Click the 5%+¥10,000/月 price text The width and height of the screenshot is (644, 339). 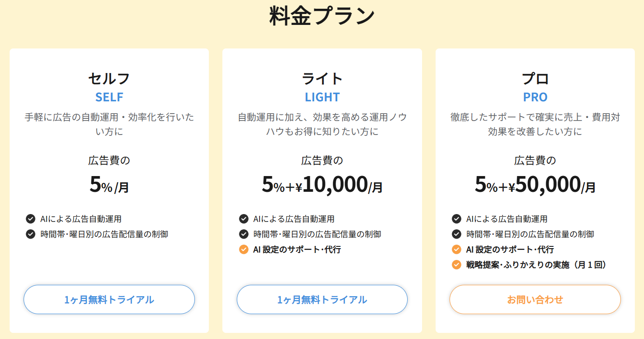click(x=322, y=185)
